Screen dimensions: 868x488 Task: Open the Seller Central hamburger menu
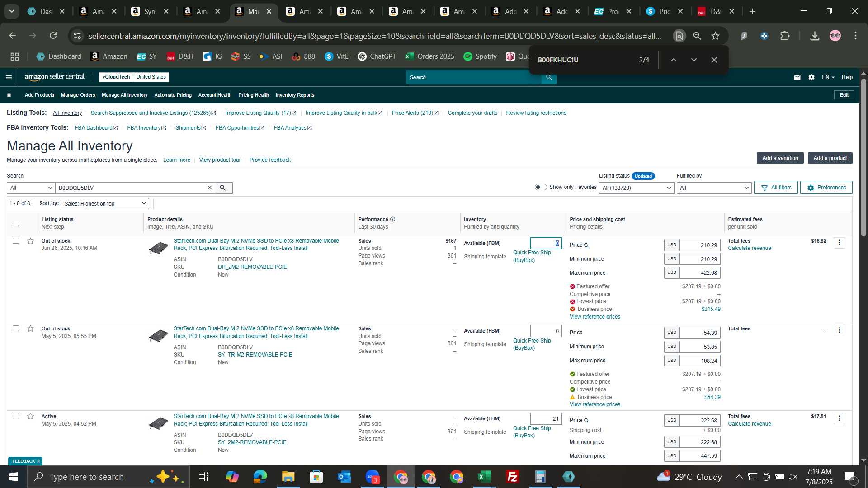click(9, 77)
